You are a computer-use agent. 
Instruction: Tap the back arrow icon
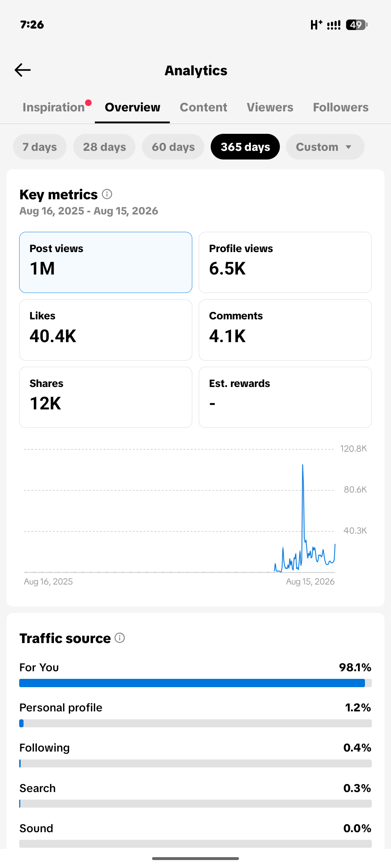pos(22,70)
